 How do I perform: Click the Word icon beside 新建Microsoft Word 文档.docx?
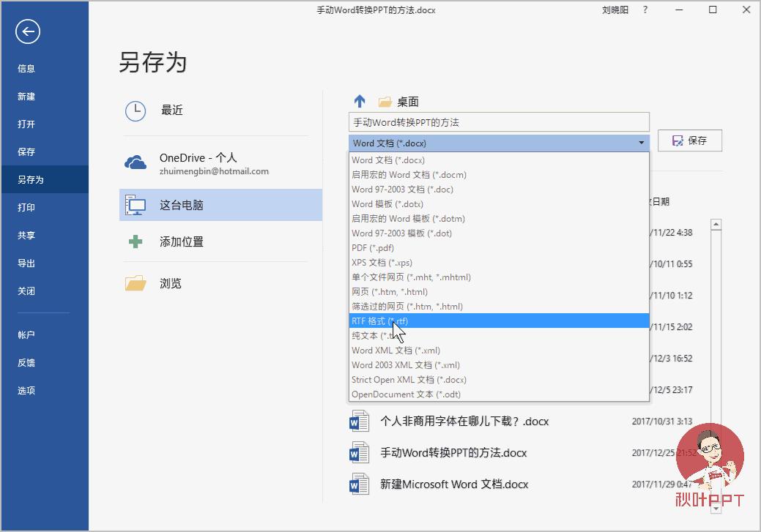(x=358, y=484)
